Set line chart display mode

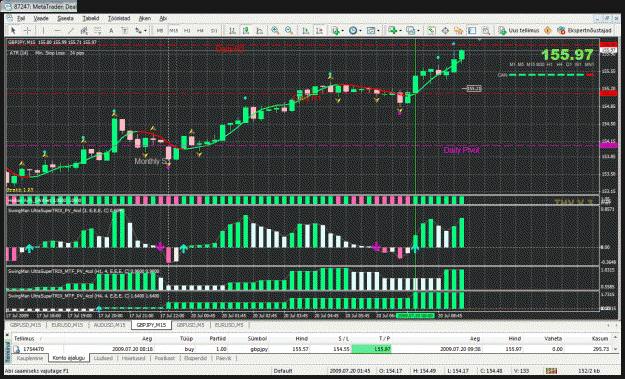[x=259, y=30]
